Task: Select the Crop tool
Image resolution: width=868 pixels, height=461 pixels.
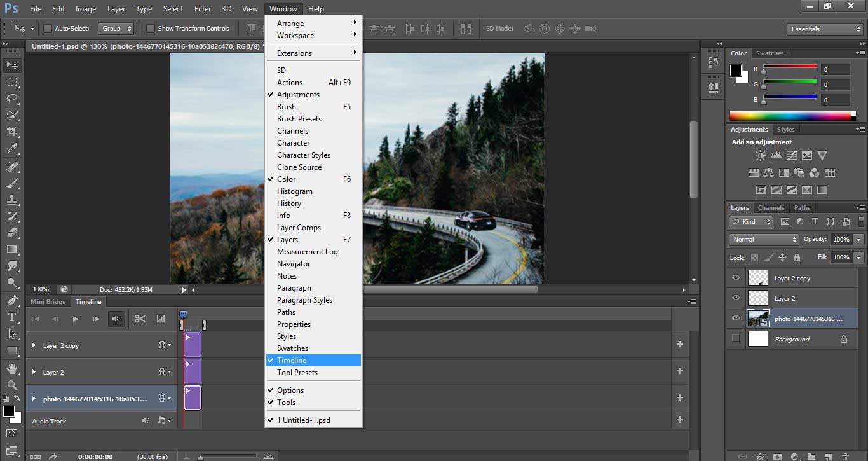Action: pos(12,132)
